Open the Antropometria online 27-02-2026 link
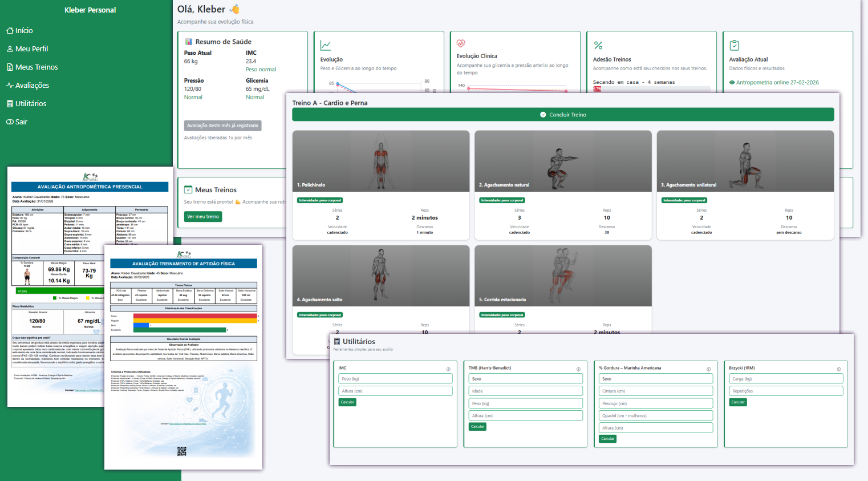Viewport: 868px width, 481px height. (x=777, y=83)
